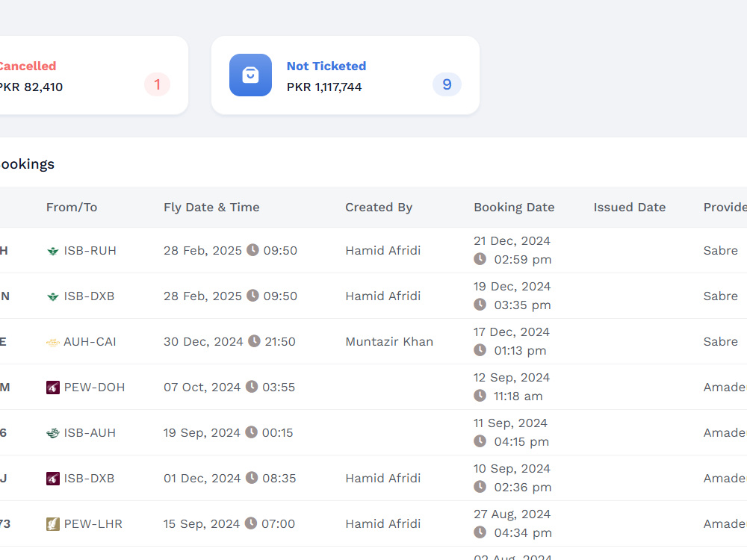
Task: Select the ISB-RUH route cell
Action: point(90,250)
